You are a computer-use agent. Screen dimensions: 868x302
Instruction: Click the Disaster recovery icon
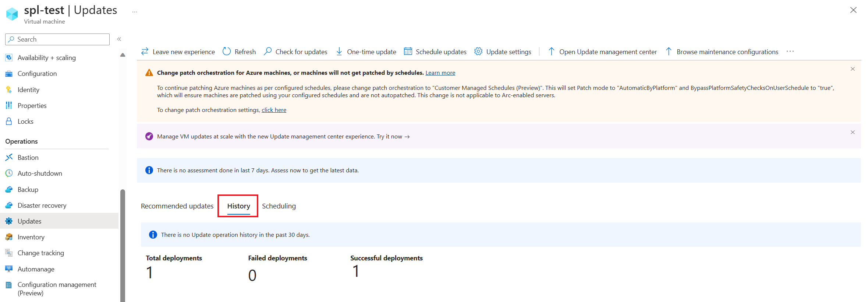(9, 205)
